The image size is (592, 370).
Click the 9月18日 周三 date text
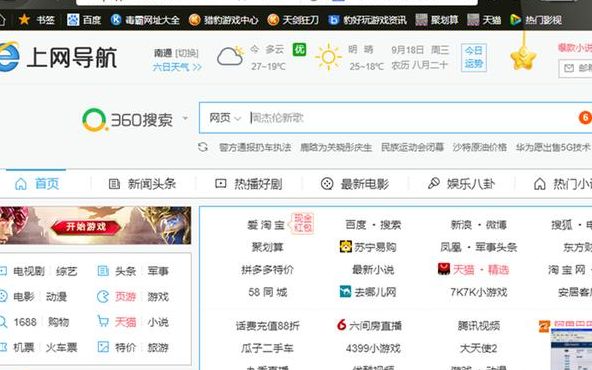420,50
